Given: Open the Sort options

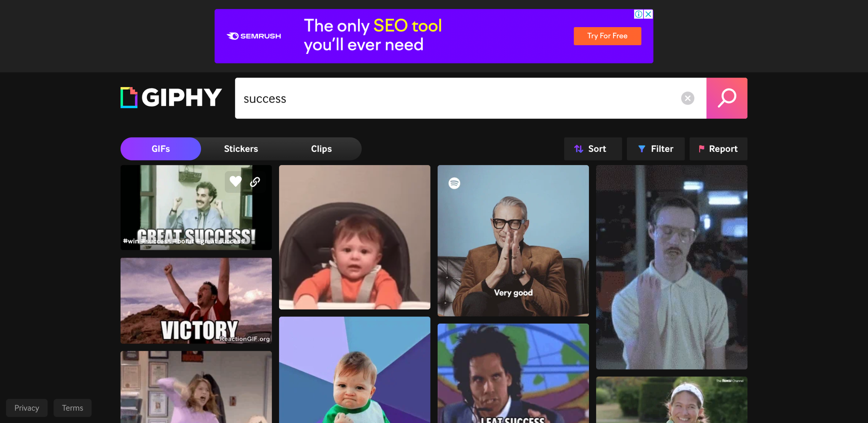Looking at the screenshot, I should [x=593, y=149].
